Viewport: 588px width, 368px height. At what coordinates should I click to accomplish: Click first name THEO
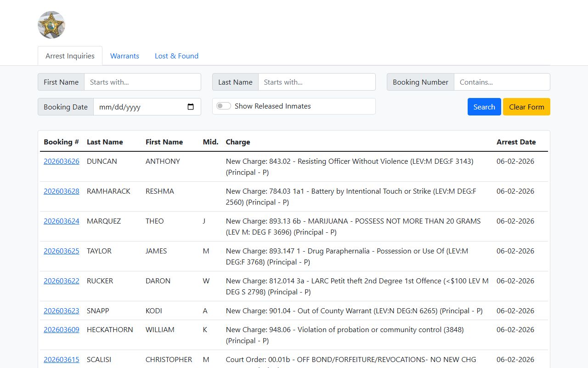point(155,221)
